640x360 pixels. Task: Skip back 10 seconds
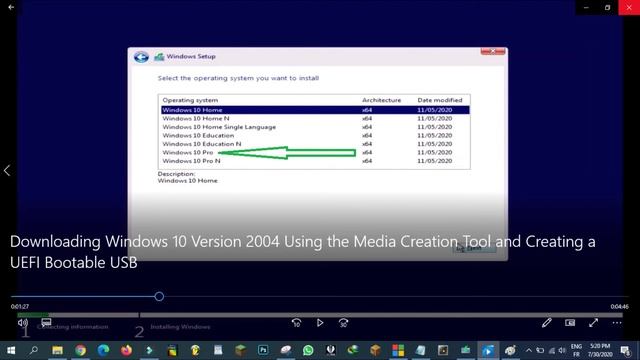tap(296, 323)
